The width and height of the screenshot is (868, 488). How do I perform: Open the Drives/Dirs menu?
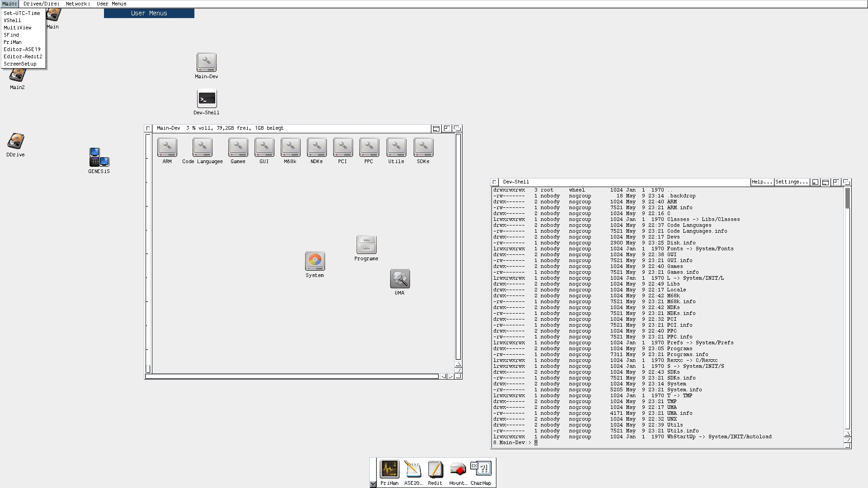(41, 4)
